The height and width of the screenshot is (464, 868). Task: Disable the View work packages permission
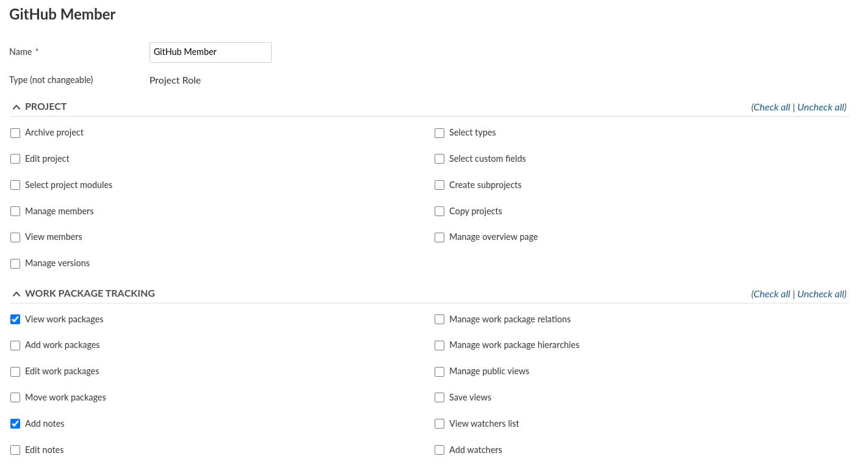[x=15, y=319]
